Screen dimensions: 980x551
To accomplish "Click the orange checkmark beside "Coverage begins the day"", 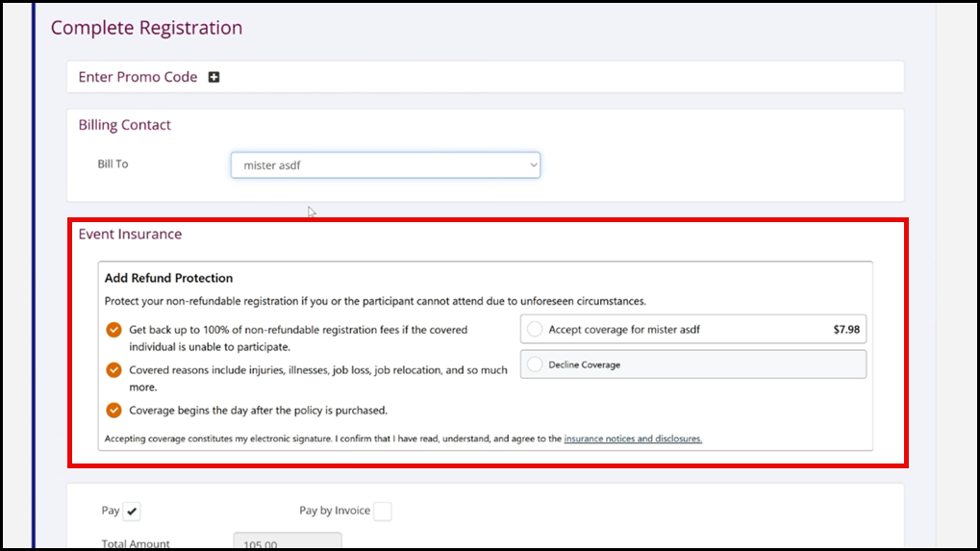I will pos(113,411).
